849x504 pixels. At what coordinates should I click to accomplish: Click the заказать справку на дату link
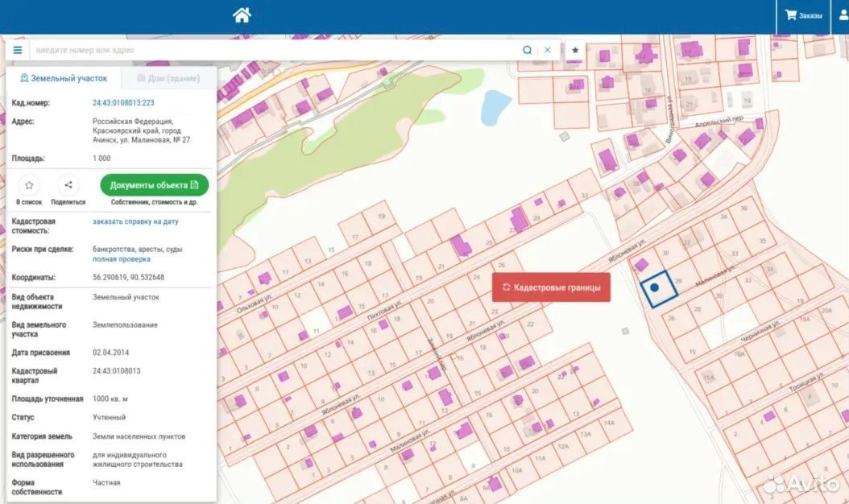pos(135,221)
